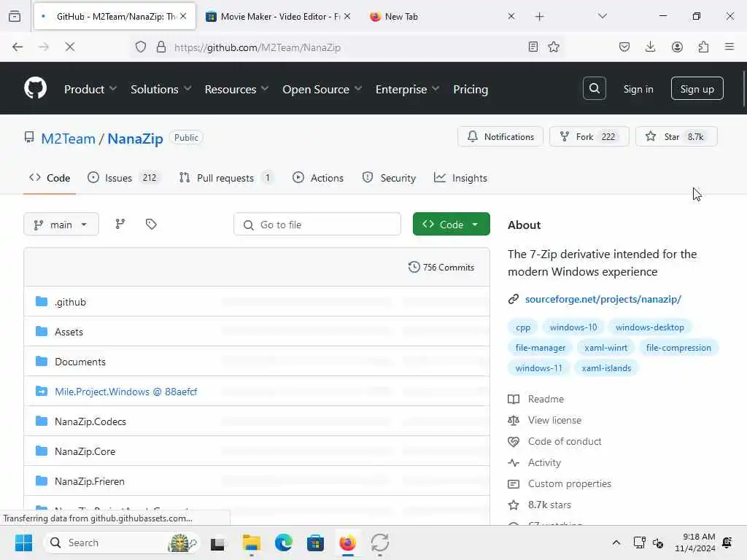Open the extensions puzzle icon
The height and width of the screenshot is (560, 747).
pyautogui.click(x=703, y=47)
